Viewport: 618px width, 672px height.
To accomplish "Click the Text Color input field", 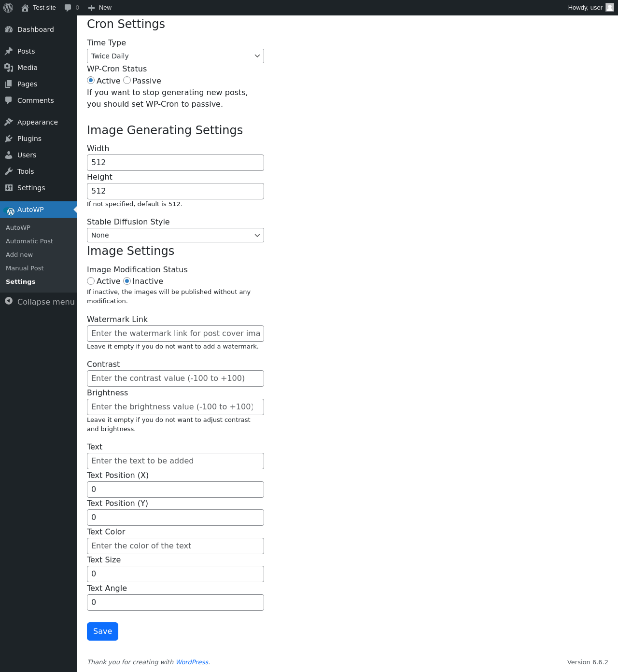I will click(x=175, y=546).
